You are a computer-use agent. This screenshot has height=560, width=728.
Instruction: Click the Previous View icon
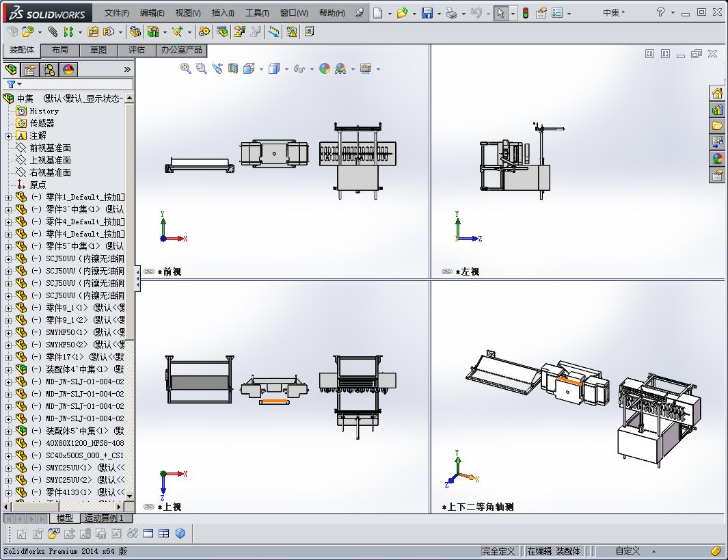tap(217, 69)
